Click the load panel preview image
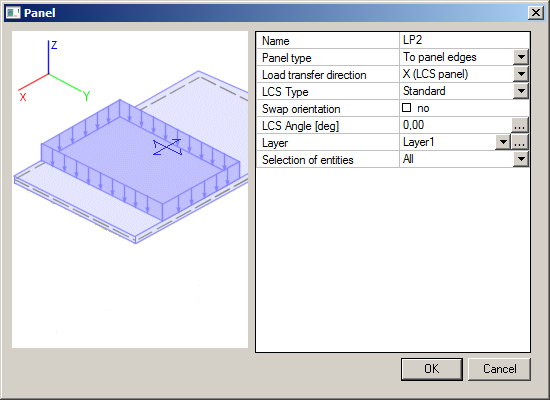 click(x=130, y=189)
